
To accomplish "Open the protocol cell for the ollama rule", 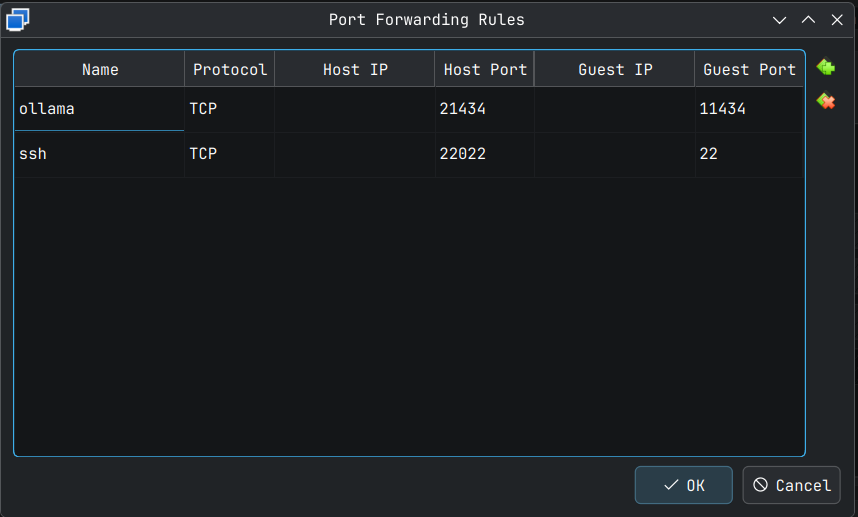I will pos(229,109).
